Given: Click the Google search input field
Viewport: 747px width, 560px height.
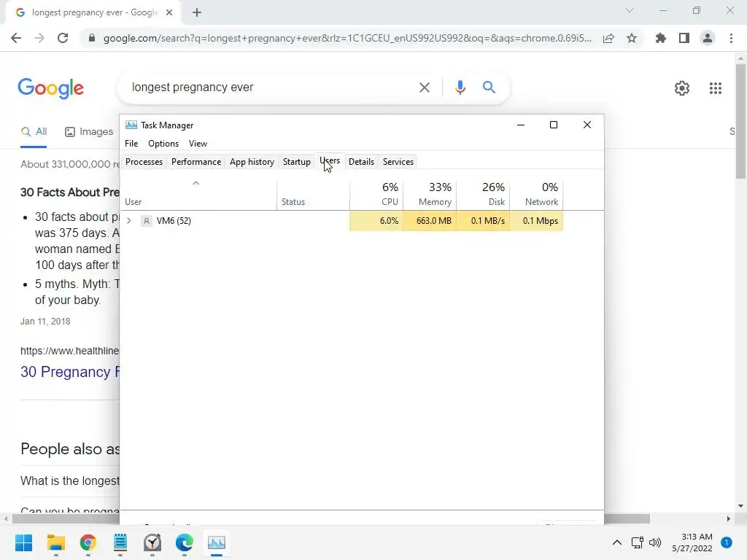Looking at the screenshot, I should [x=269, y=87].
